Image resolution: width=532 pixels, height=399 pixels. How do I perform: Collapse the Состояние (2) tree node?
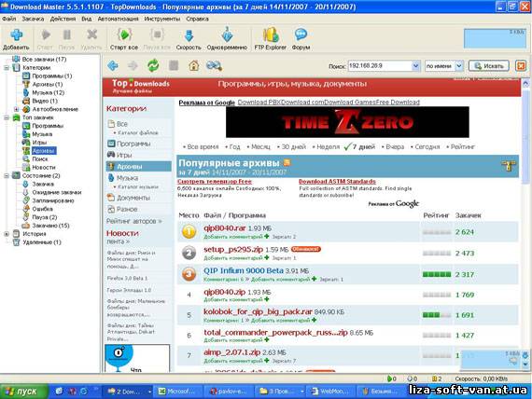(7, 175)
